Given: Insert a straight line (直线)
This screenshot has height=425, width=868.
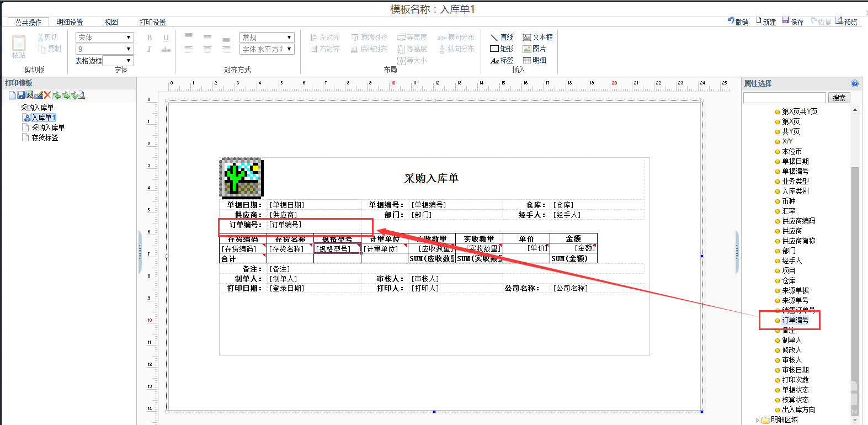Looking at the screenshot, I should pyautogui.click(x=502, y=37).
